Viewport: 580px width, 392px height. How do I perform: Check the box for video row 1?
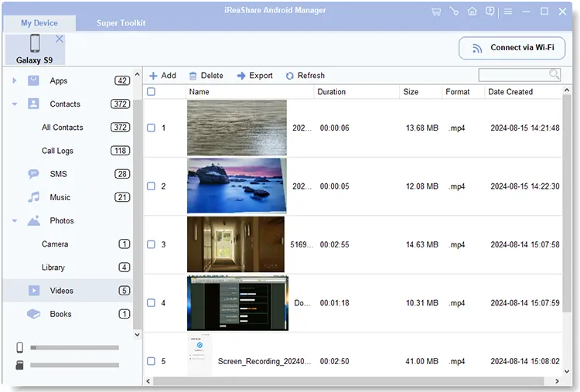(151, 128)
